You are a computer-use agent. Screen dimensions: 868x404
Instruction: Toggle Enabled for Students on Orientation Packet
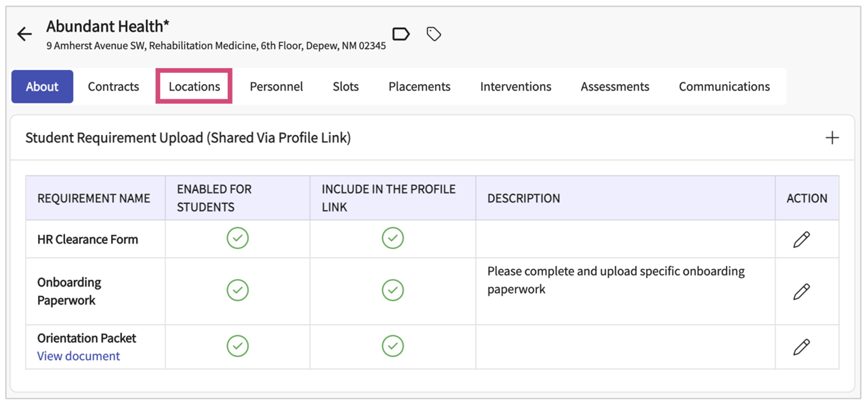point(237,346)
